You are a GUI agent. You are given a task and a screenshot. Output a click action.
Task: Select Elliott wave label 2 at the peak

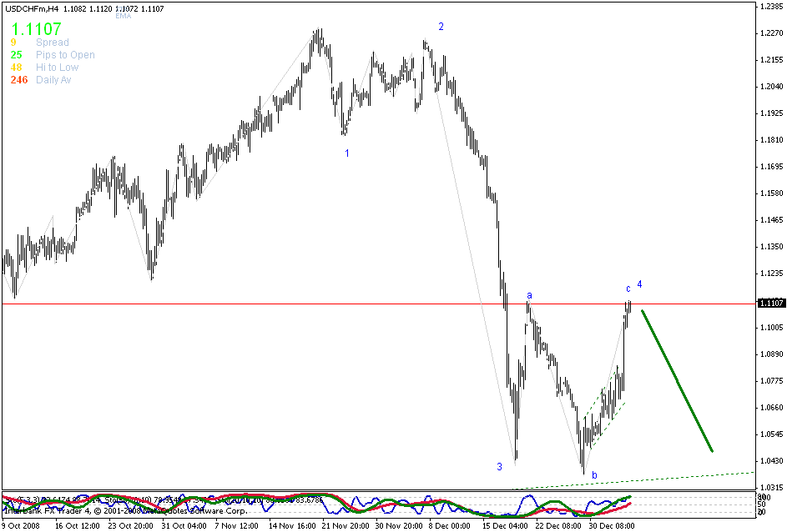[440, 27]
